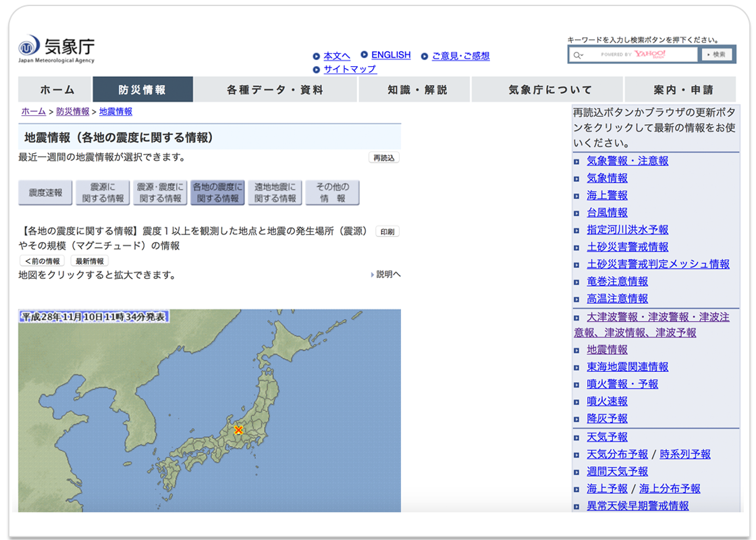Select the 震度速報 information tab
The width and height of the screenshot is (756, 540).
(x=45, y=192)
